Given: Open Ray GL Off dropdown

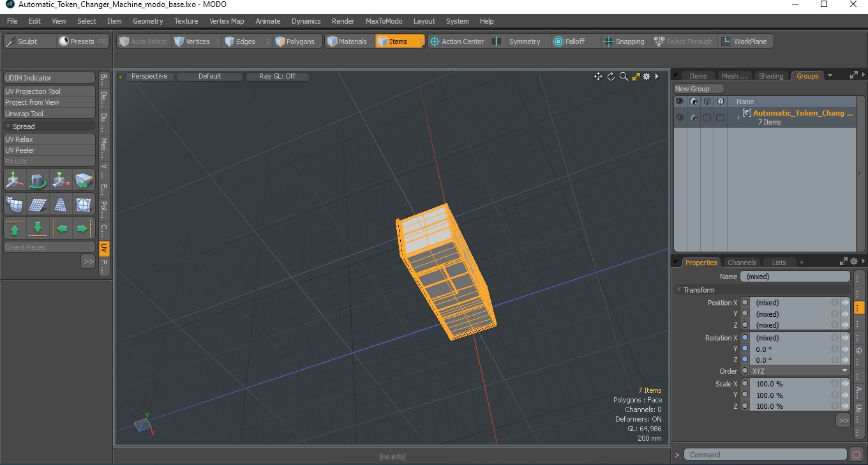Looking at the screenshot, I should (277, 76).
